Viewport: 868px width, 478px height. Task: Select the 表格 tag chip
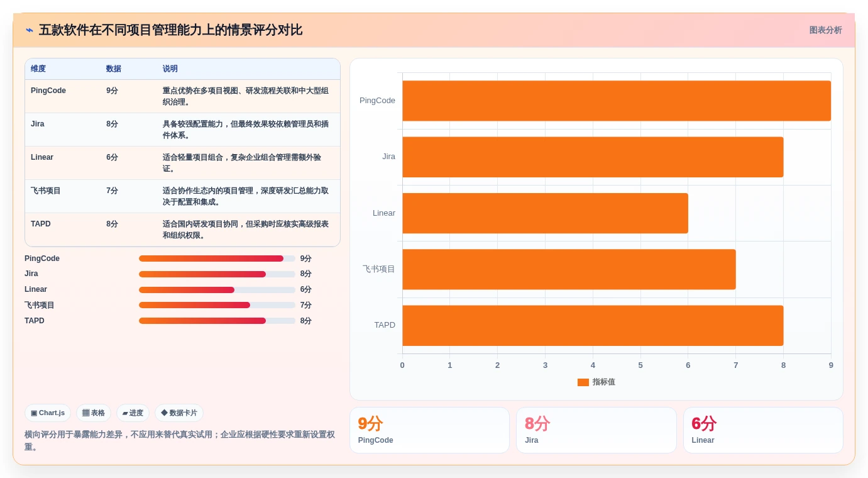(x=94, y=413)
